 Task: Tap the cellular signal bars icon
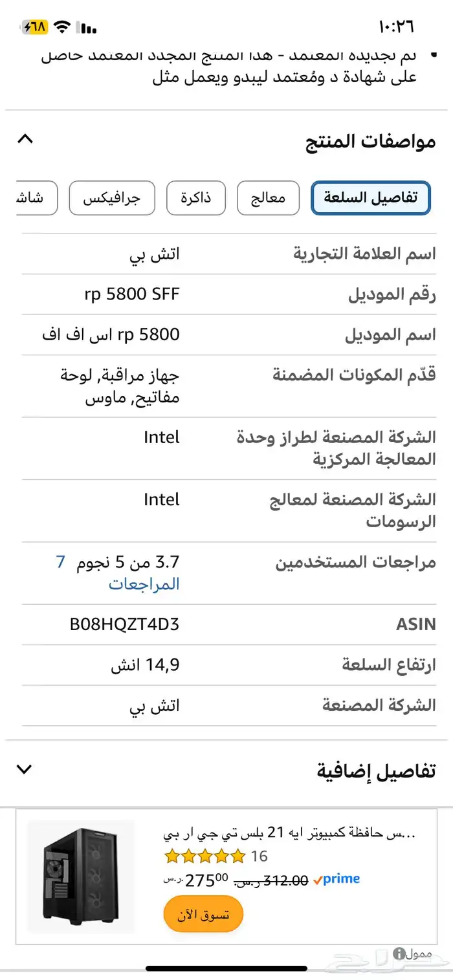(x=87, y=28)
